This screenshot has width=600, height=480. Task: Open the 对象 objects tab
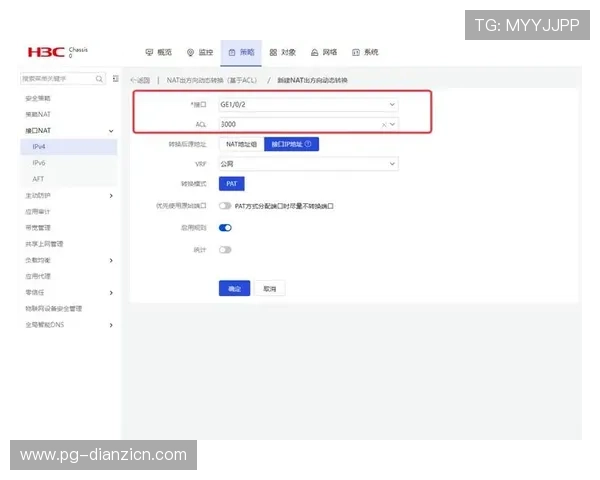282,52
